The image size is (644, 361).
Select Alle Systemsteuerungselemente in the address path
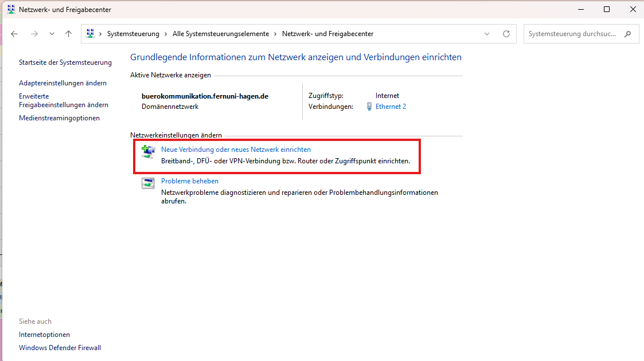pos(220,34)
